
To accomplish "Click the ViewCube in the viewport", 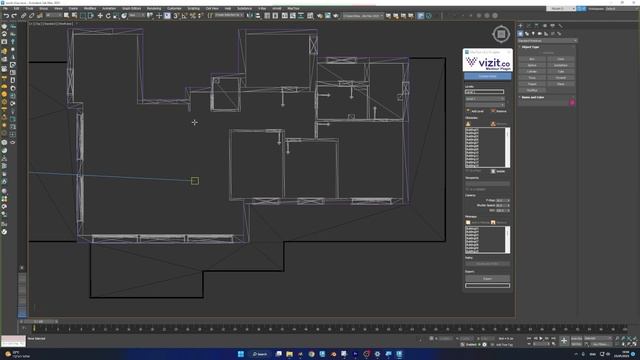I will (x=501, y=34).
